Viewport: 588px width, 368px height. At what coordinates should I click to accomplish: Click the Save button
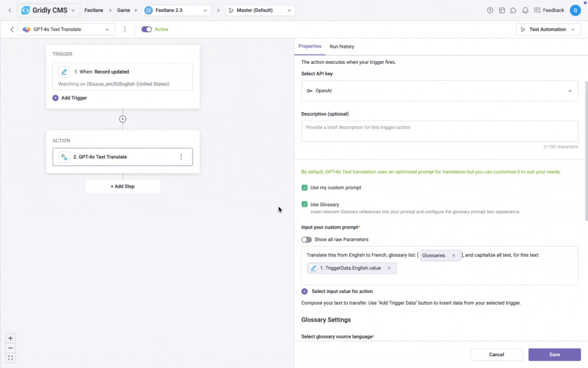point(554,355)
